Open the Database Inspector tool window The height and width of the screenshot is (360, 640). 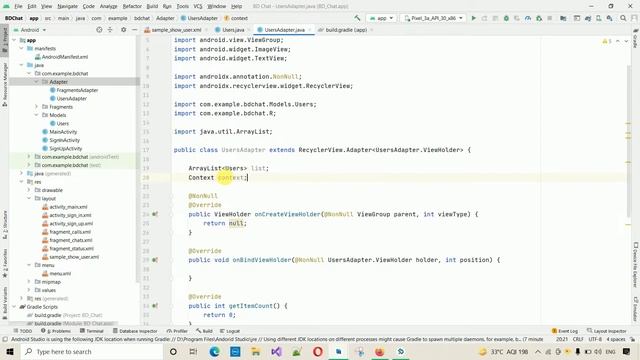(135, 331)
